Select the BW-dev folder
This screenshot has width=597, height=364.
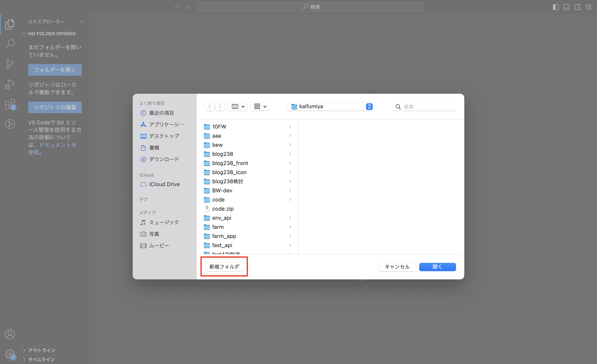247,190
